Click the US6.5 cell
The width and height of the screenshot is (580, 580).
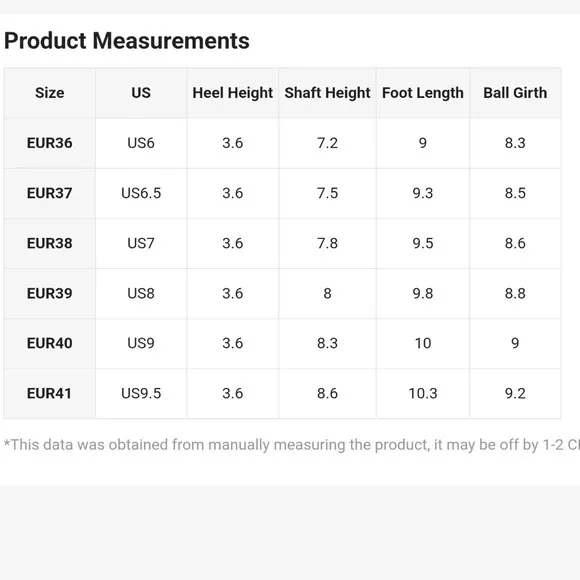(141, 193)
